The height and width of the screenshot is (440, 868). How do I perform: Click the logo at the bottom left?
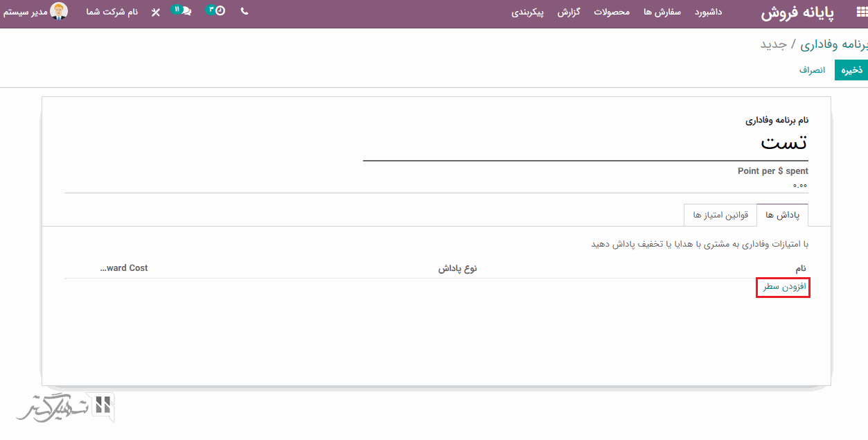pyautogui.click(x=66, y=407)
